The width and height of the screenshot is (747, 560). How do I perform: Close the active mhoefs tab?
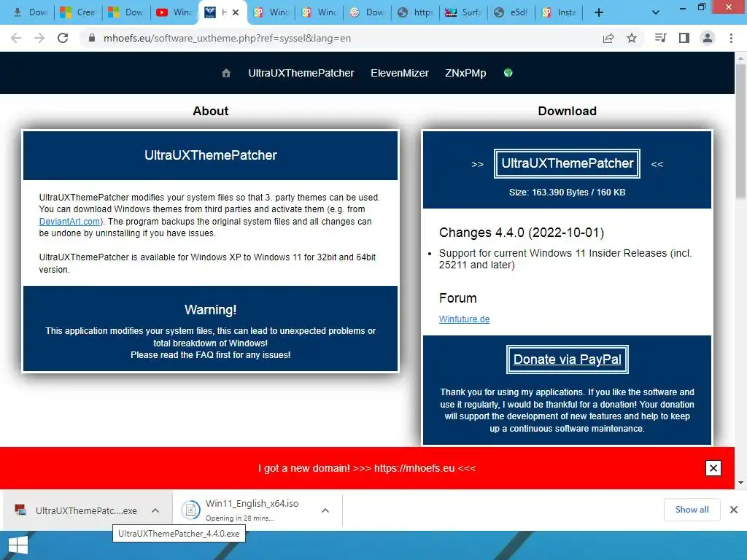click(236, 13)
